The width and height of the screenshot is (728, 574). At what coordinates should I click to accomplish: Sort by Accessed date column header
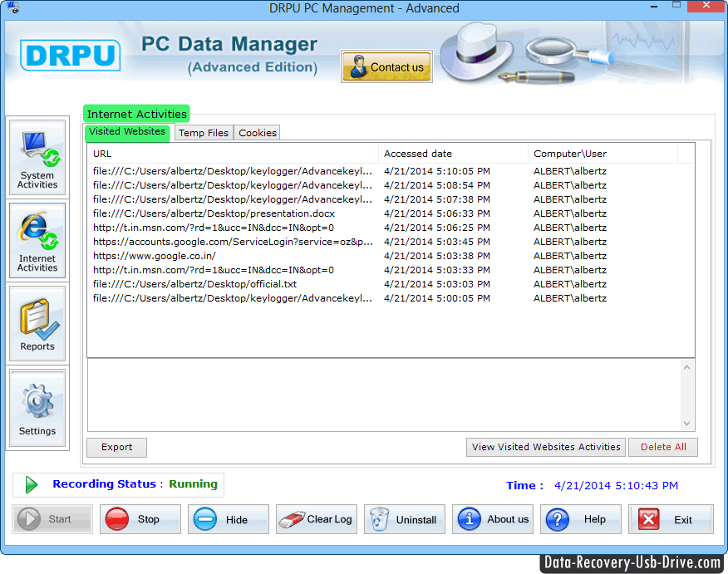click(454, 154)
